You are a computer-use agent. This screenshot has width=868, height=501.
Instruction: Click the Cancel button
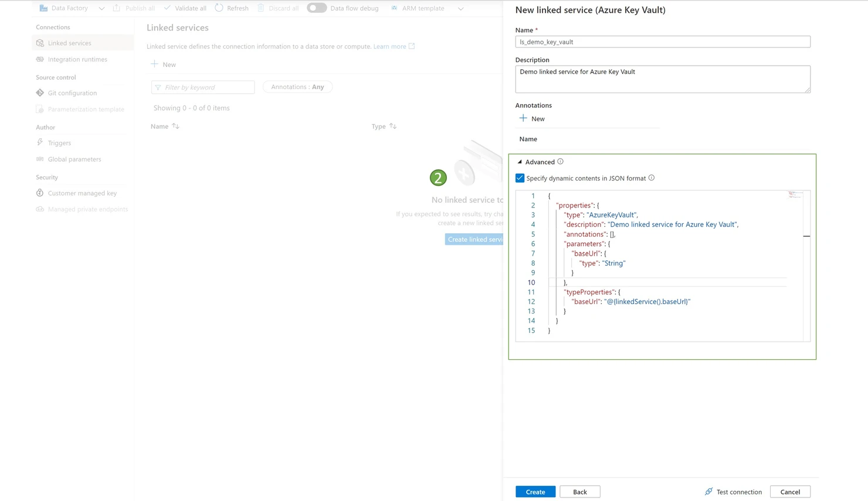pos(790,492)
